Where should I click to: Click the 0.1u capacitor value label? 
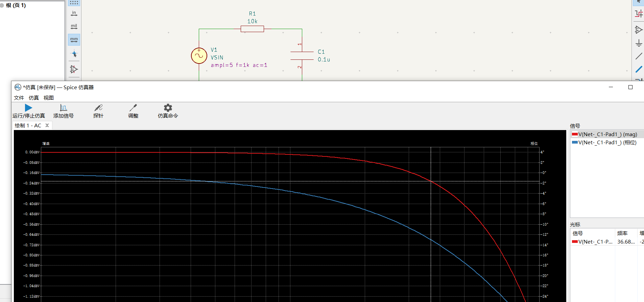coord(324,59)
